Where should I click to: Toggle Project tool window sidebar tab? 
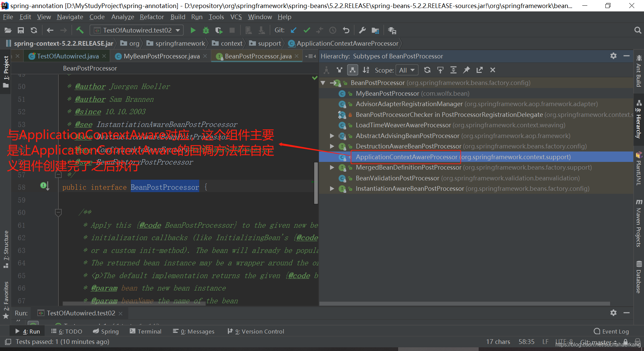click(6, 72)
